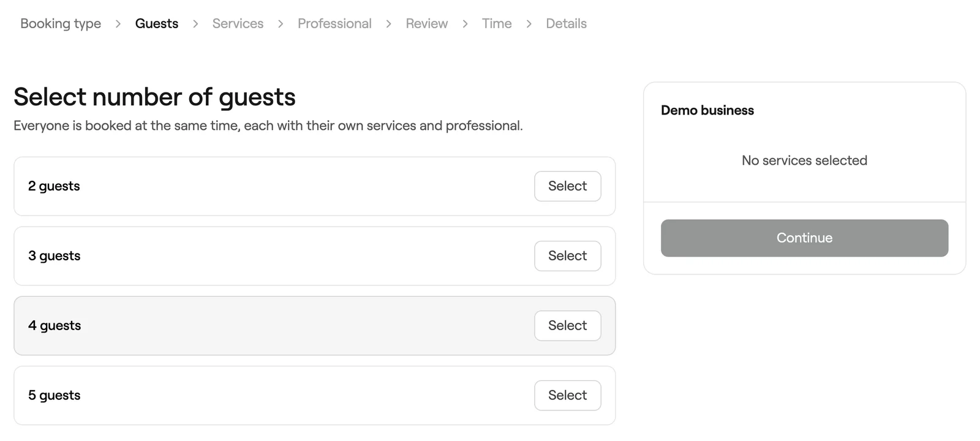The image size is (980, 441).
Task: Click chevron between Services and Professional
Action: pyautogui.click(x=281, y=24)
